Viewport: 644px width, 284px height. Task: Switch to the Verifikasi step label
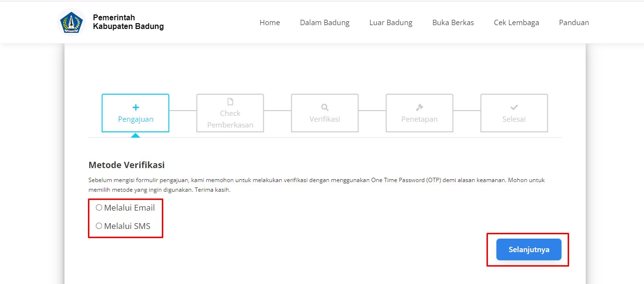[325, 119]
